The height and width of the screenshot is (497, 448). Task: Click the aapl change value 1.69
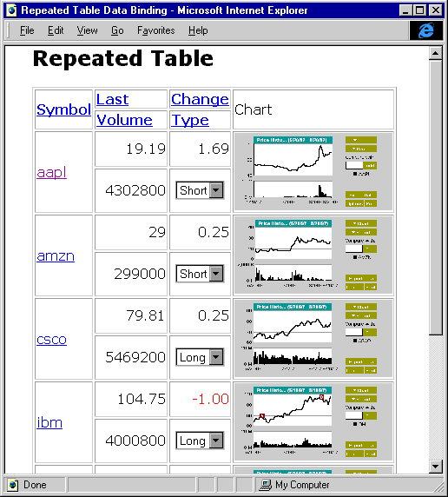point(214,149)
